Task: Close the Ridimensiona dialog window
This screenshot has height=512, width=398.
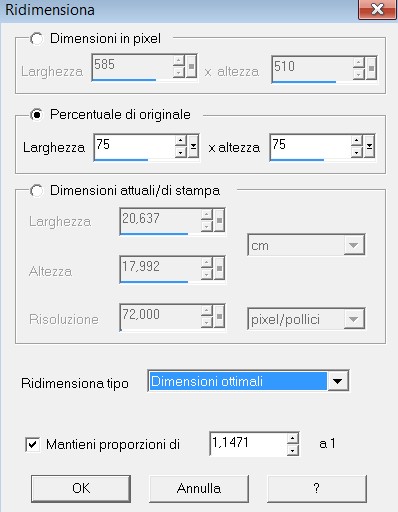Action: [x=377, y=9]
